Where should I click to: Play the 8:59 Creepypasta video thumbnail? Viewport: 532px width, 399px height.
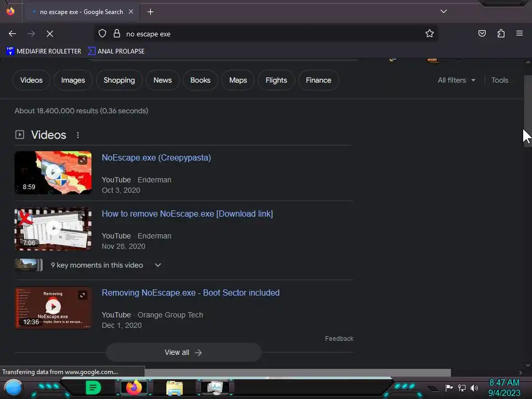tap(53, 172)
